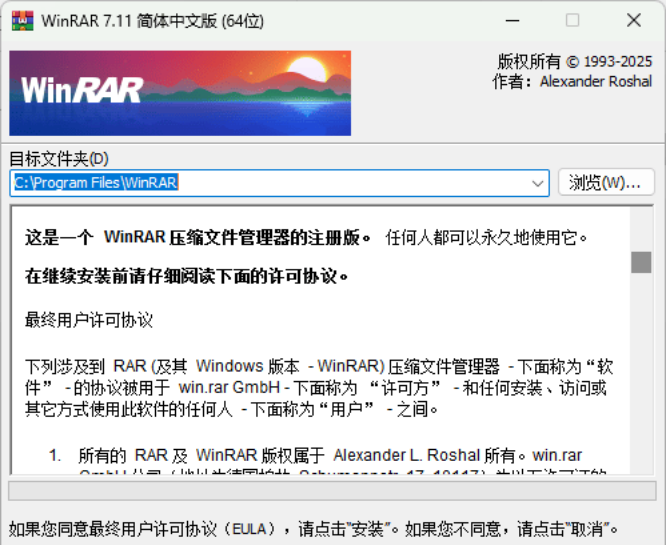This screenshot has width=666, height=545.
Task: Click the WinRAR sunset banner image
Action: [x=180, y=93]
